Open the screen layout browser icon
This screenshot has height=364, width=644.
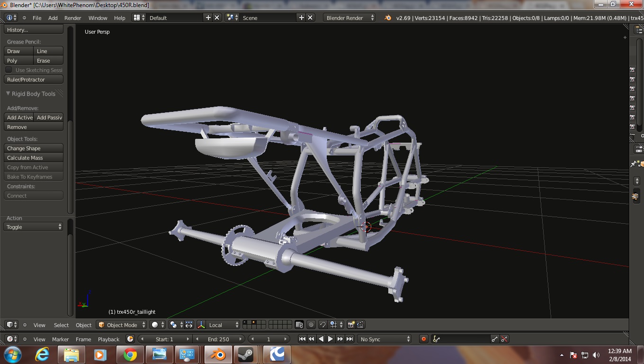click(x=138, y=18)
